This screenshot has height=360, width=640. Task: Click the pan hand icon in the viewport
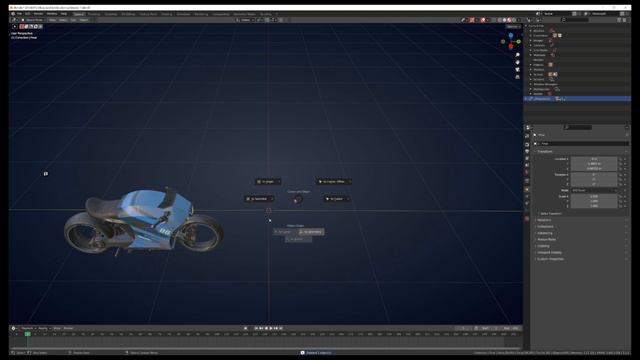pos(518,62)
